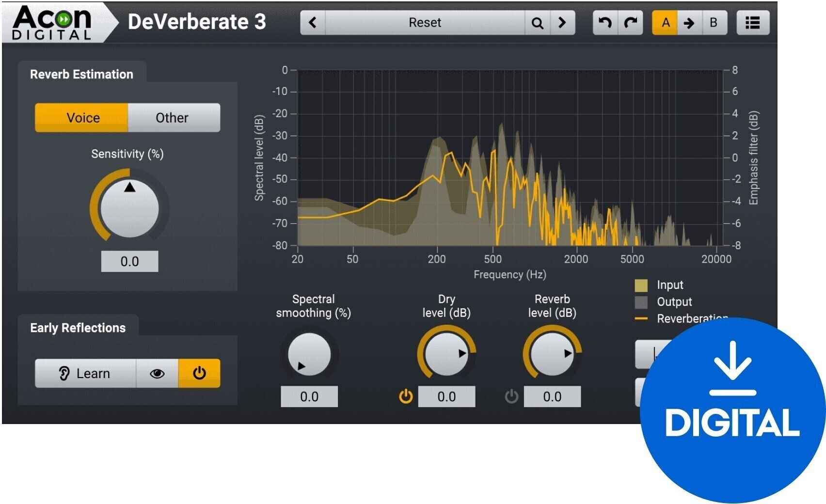Open the preset search magnifier
Viewport: 826px width, 504px height.
(x=537, y=23)
